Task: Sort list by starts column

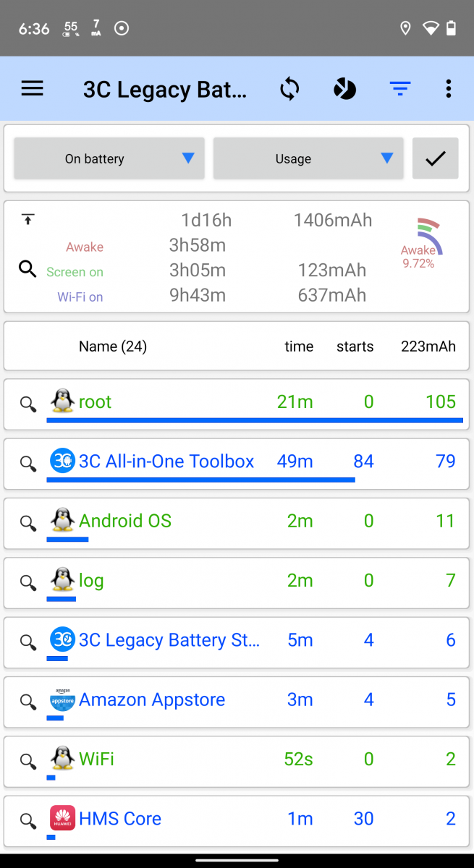Action: pos(355,346)
